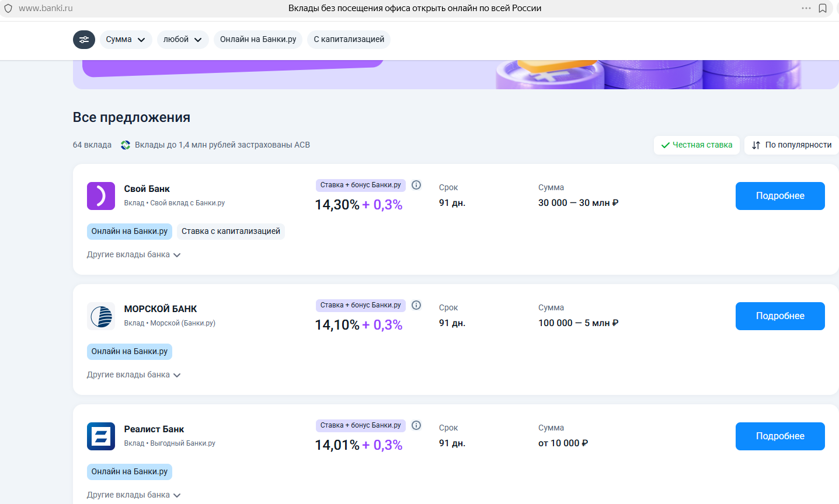
Task: Click the МОРСКОЙ БАНК logo icon
Action: (101, 316)
